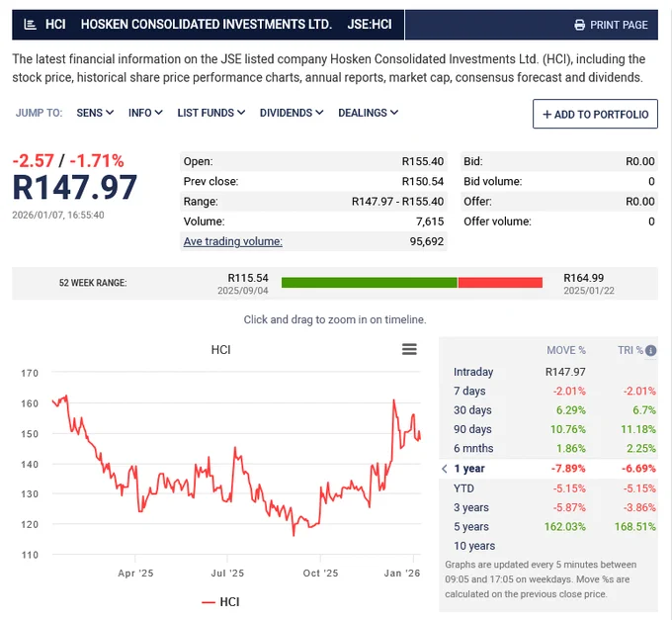
Task: Click the HOSKEN CONSOLIDATED INVESTMENTS LTD. title
Action: pos(207,25)
